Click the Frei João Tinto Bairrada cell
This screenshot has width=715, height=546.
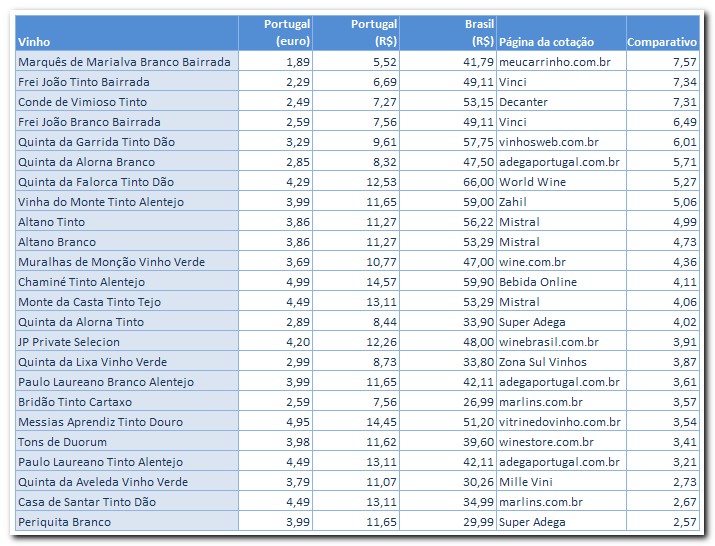[127, 81]
